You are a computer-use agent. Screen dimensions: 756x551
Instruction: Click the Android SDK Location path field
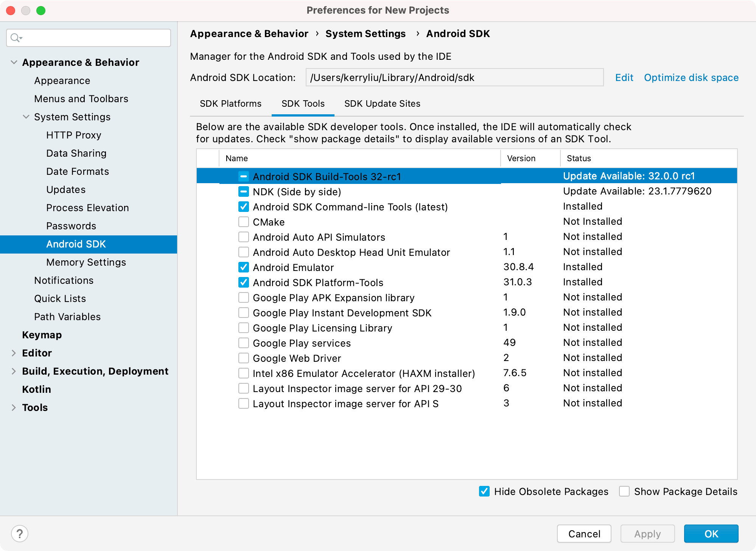coord(454,78)
